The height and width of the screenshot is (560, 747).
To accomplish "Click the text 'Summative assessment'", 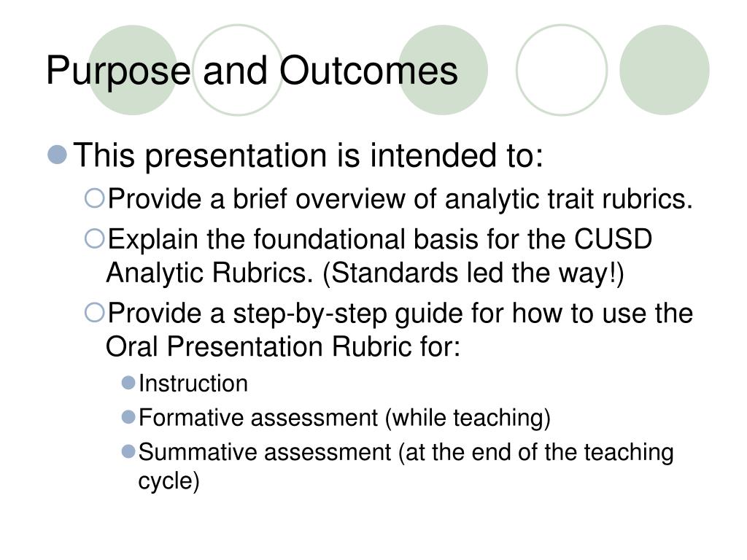I will (x=265, y=452).
